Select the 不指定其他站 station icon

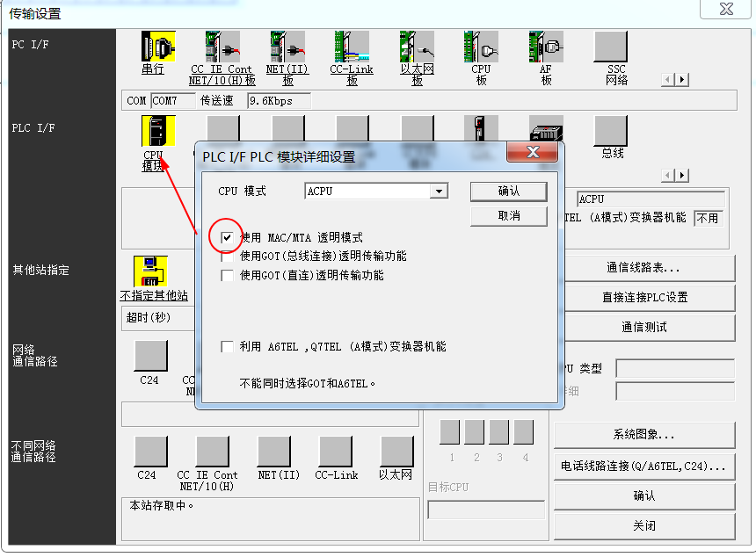pyautogui.click(x=150, y=271)
